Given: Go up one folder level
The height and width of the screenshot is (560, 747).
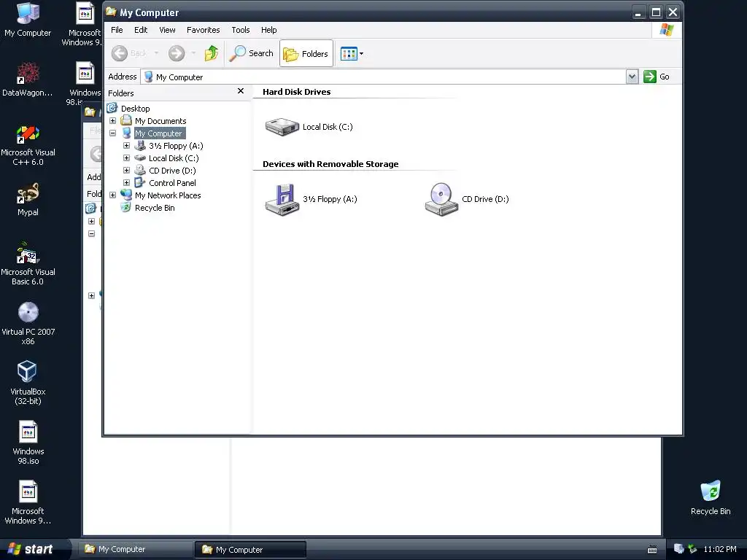Looking at the screenshot, I should pos(212,53).
